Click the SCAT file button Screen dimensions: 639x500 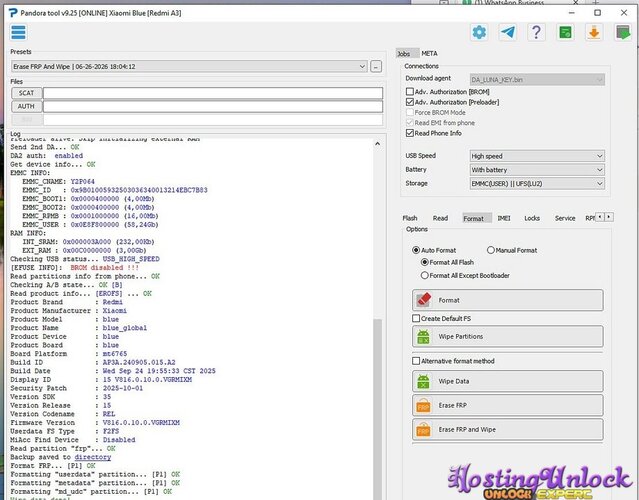point(26,93)
